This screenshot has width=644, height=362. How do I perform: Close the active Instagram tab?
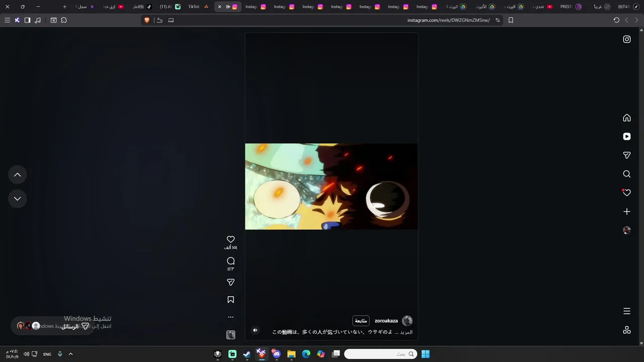[219, 7]
